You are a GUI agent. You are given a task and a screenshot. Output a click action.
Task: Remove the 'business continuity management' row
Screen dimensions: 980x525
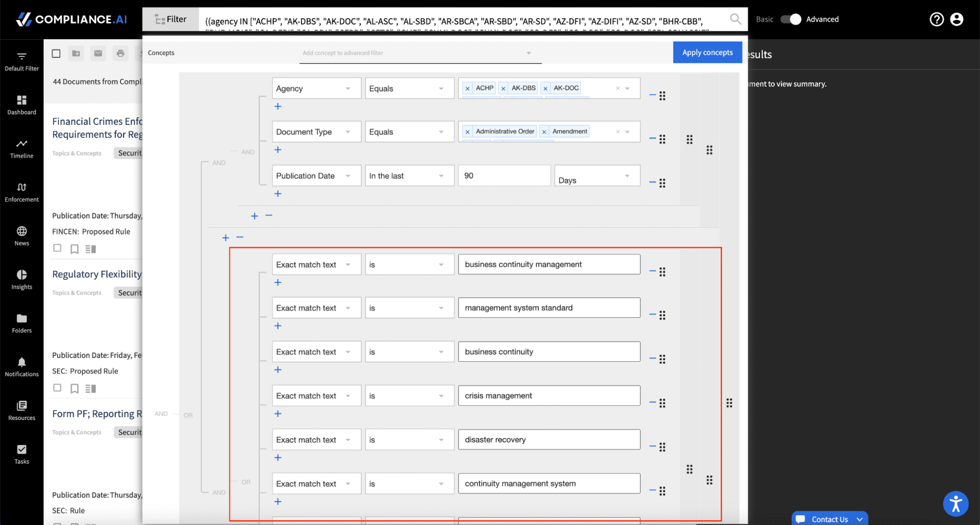pos(652,271)
